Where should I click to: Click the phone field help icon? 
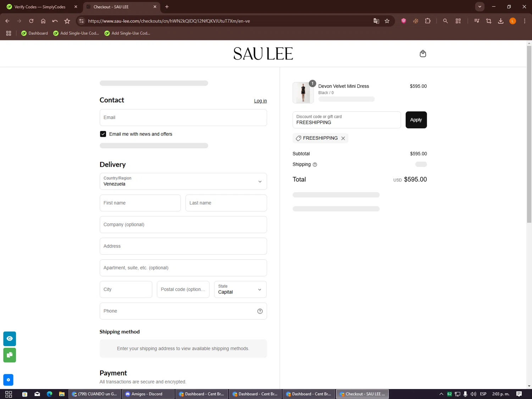[x=260, y=311]
